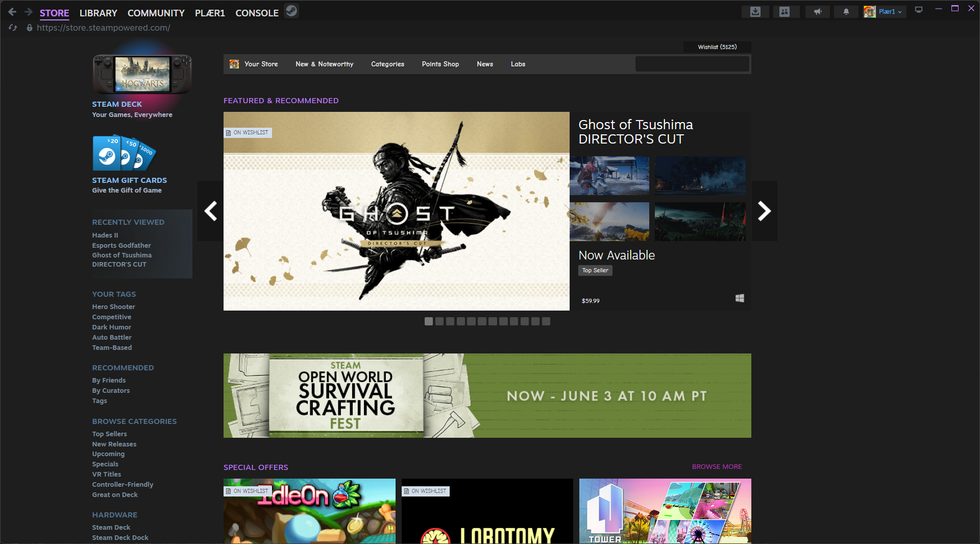Show next featured game with right arrow

[764, 210]
